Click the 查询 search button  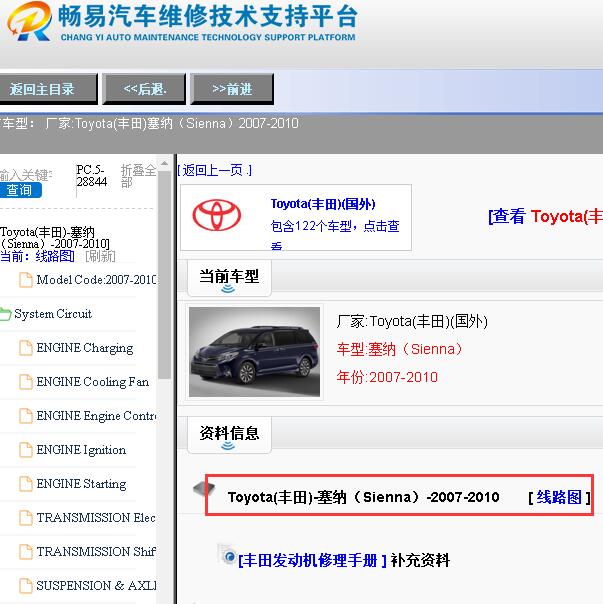tap(19, 190)
